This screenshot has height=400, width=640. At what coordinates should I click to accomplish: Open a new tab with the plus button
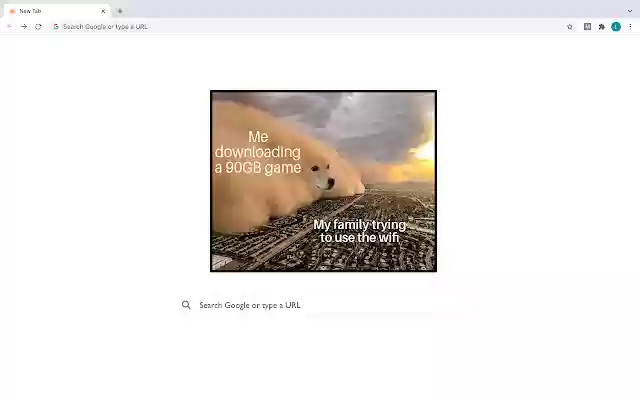[120, 11]
